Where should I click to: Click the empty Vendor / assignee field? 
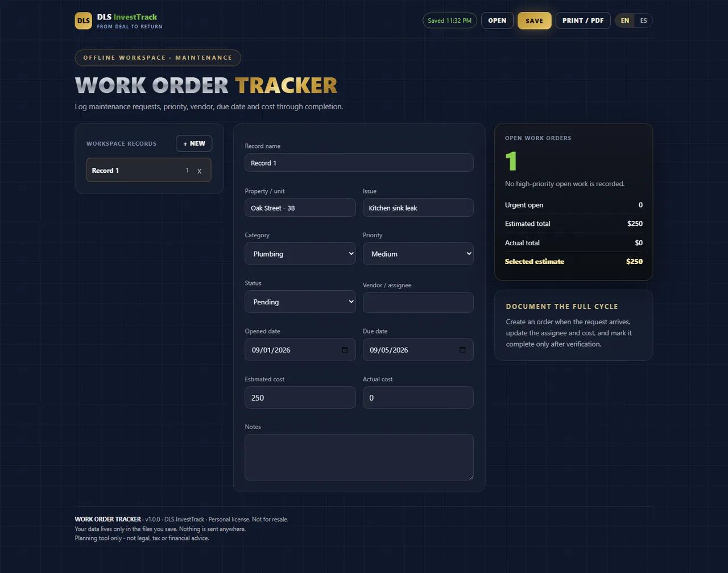click(418, 303)
